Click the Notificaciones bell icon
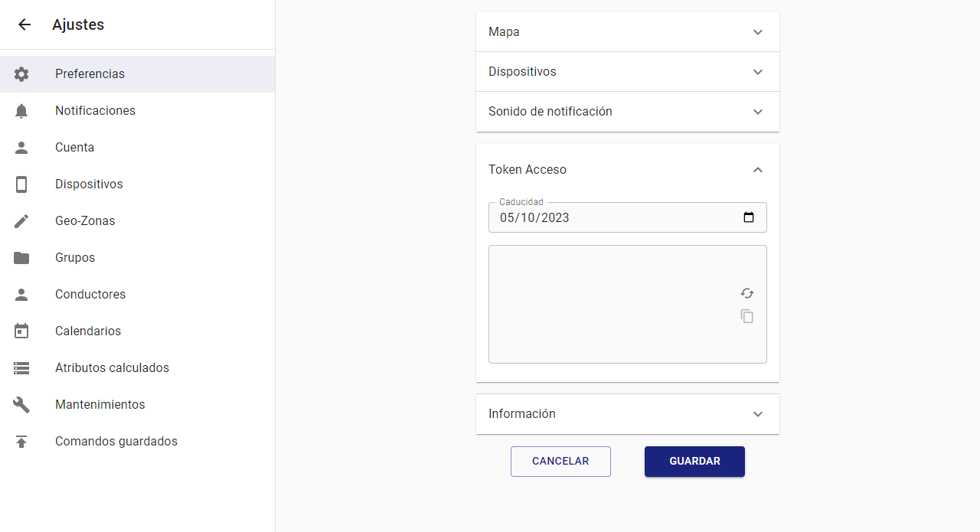Viewport: 980px width, 532px height. coord(21,111)
